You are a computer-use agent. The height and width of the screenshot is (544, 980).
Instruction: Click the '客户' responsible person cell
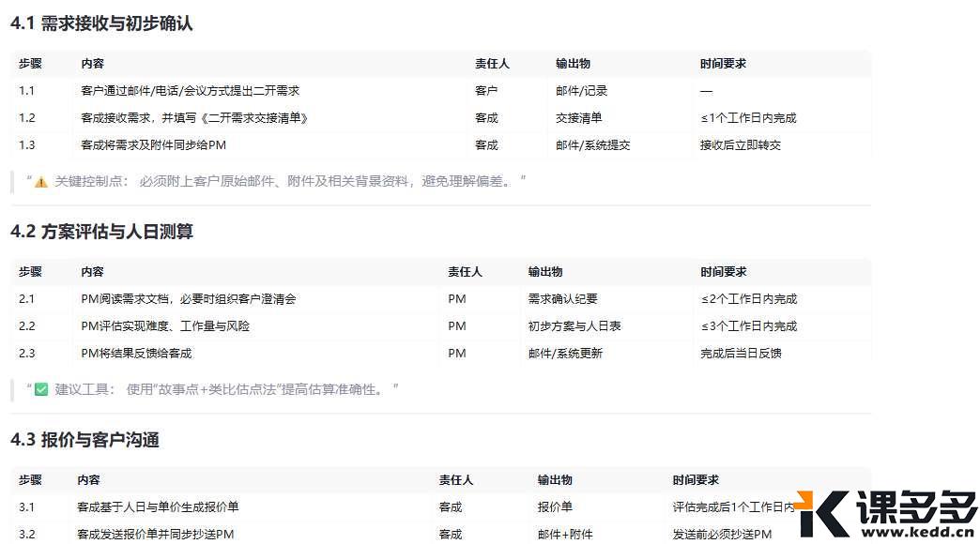(486, 91)
